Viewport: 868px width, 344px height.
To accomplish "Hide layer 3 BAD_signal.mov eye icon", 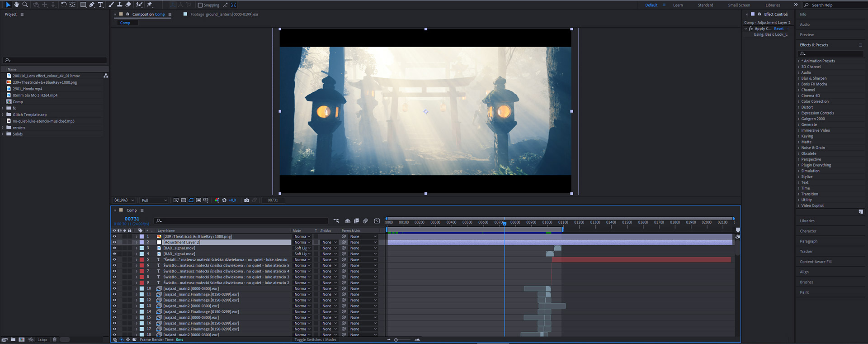I will (114, 248).
